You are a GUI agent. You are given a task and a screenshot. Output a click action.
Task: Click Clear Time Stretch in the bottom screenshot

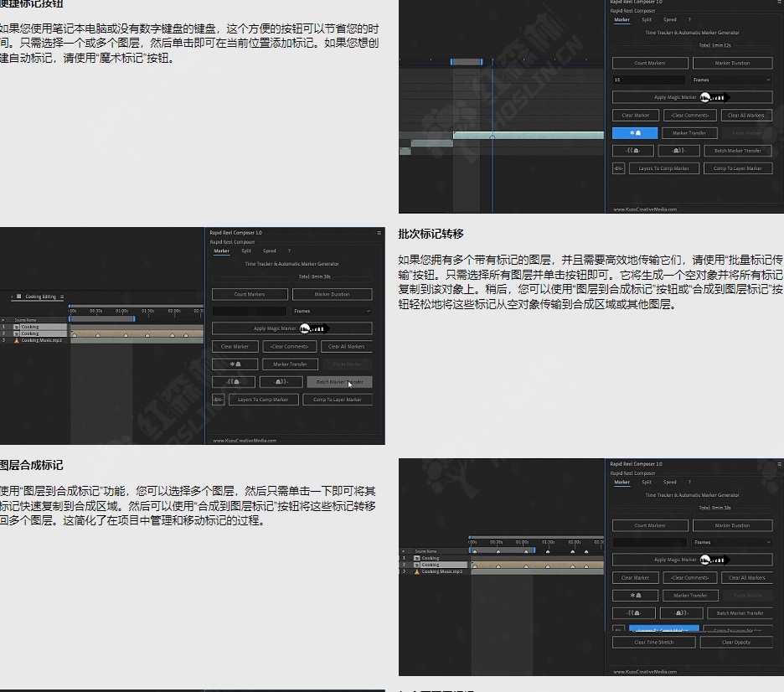(653, 643)
